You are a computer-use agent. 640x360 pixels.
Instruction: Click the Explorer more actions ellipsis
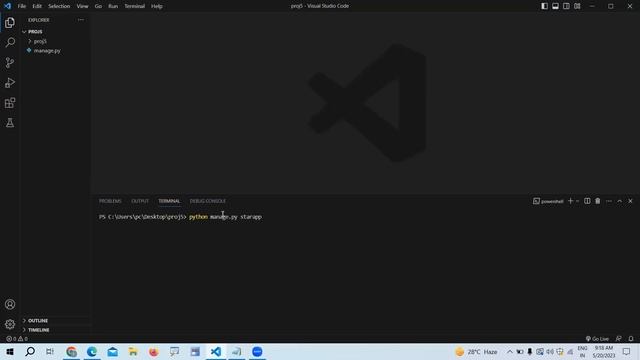81,20
